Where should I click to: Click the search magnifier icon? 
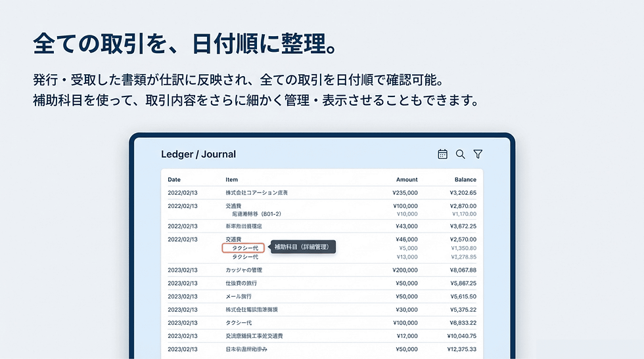click(x=461, y=154)
